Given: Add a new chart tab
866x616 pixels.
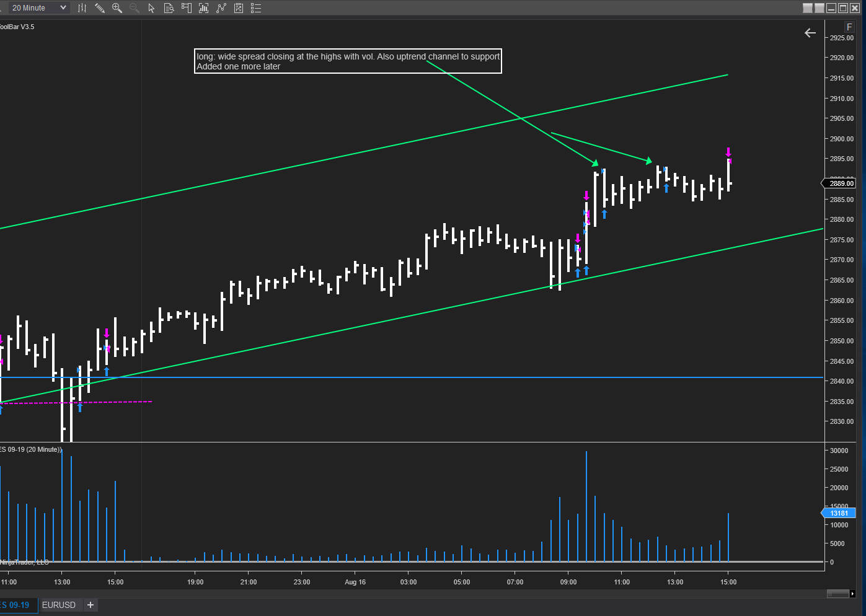Looking at the screenshot, I should [x=91, y=605].
